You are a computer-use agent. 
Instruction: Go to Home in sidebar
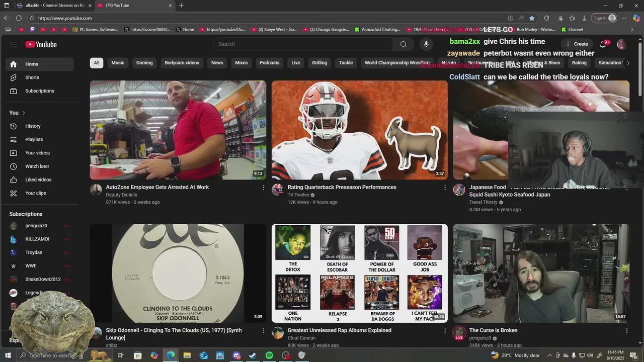(40, 64)
